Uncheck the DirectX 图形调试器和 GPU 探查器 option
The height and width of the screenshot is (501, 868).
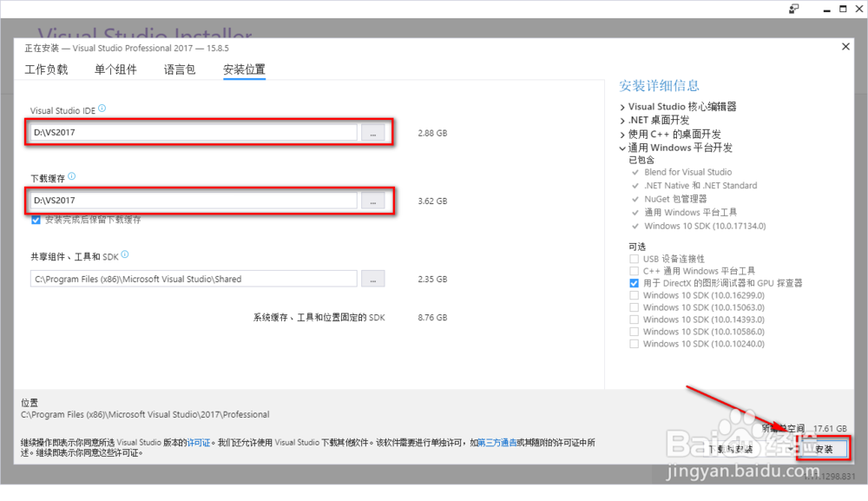pyautogui.click(x=635, y=283)
